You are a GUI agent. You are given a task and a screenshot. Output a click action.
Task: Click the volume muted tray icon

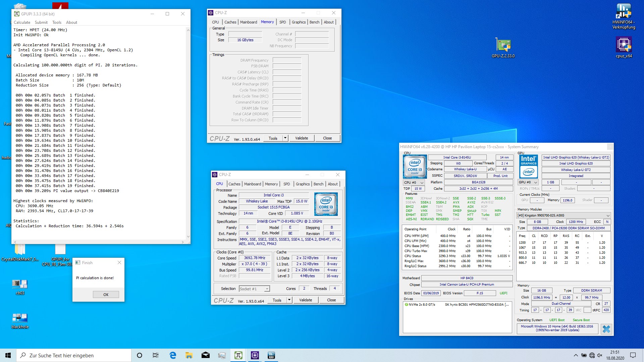[600, 355]
